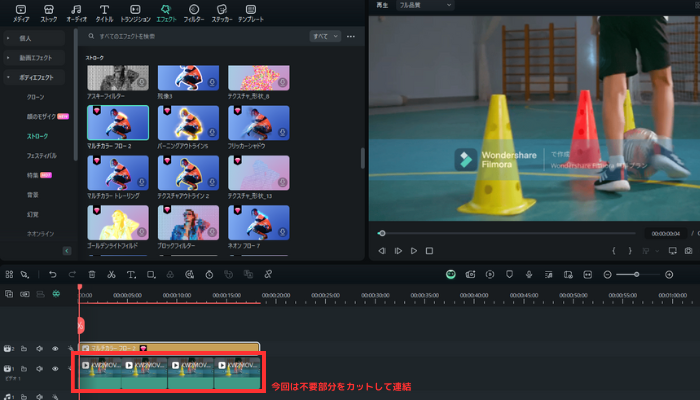Screen dimensions: 700x400
Task: Open the ステッカー tab
Action: [222, 13]
